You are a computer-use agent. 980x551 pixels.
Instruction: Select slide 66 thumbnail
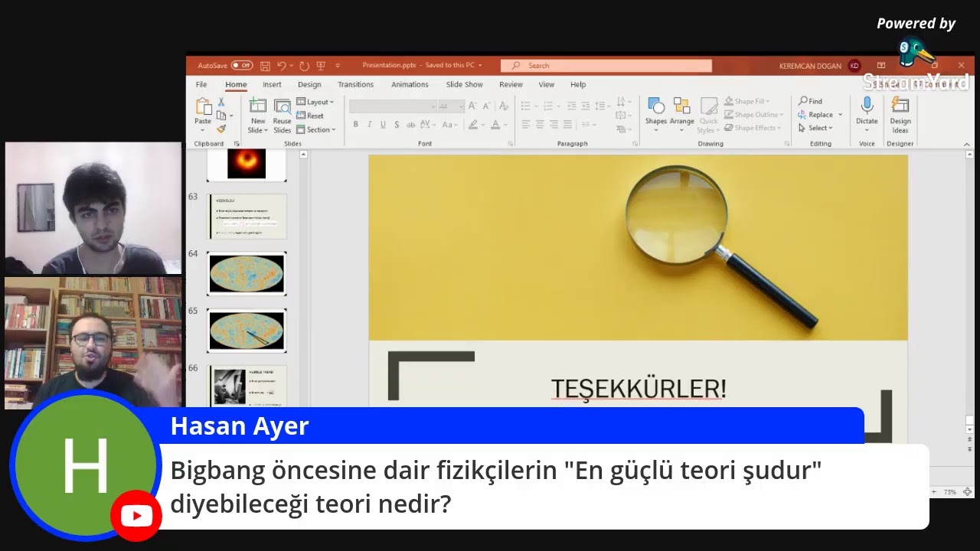[247, 386]
